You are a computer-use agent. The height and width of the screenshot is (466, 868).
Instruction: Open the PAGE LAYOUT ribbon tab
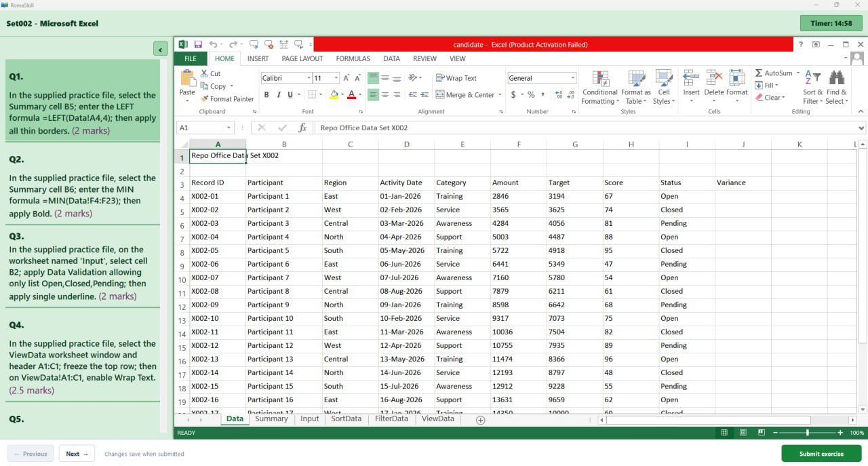coord(302,59)
